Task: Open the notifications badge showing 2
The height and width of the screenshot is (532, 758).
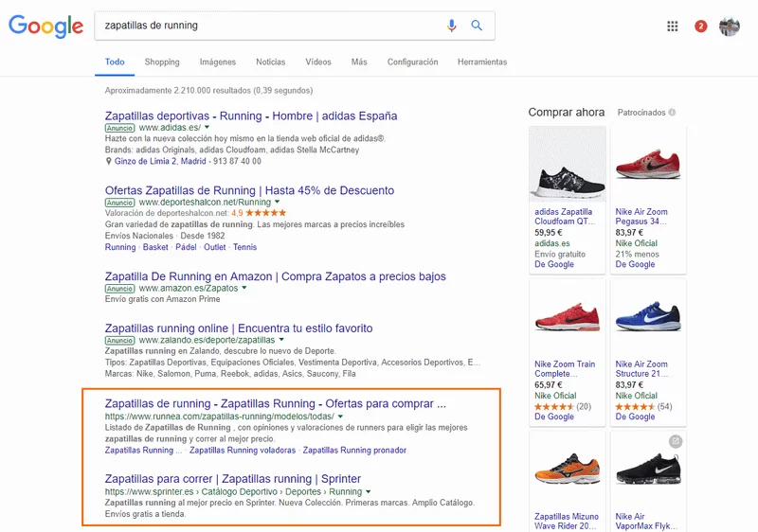Action: 700,27
